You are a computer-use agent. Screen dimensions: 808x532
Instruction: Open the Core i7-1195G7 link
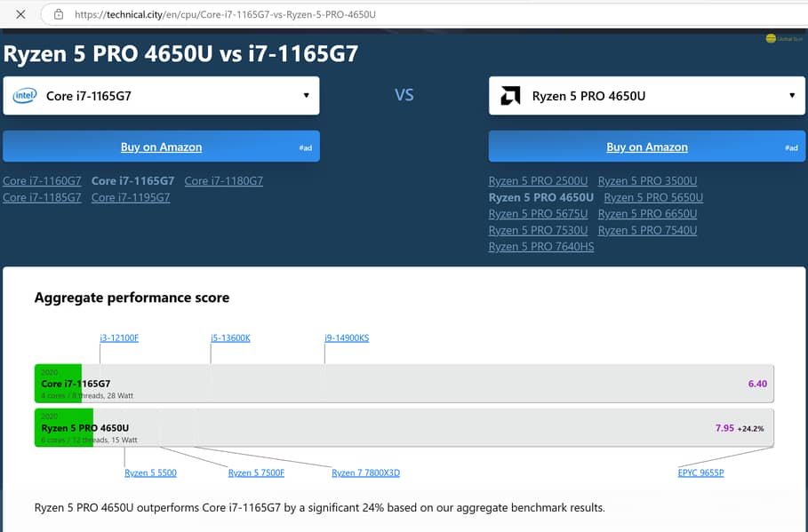point(131,198)
